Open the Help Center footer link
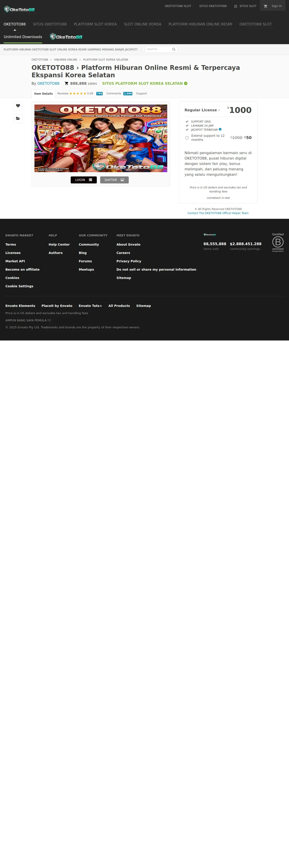 tap(59, 245)
